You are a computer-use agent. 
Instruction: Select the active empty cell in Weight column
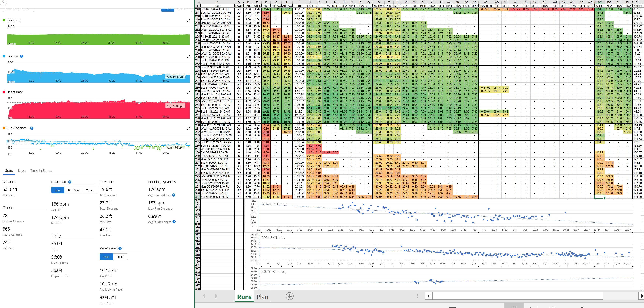pos(599,197)
